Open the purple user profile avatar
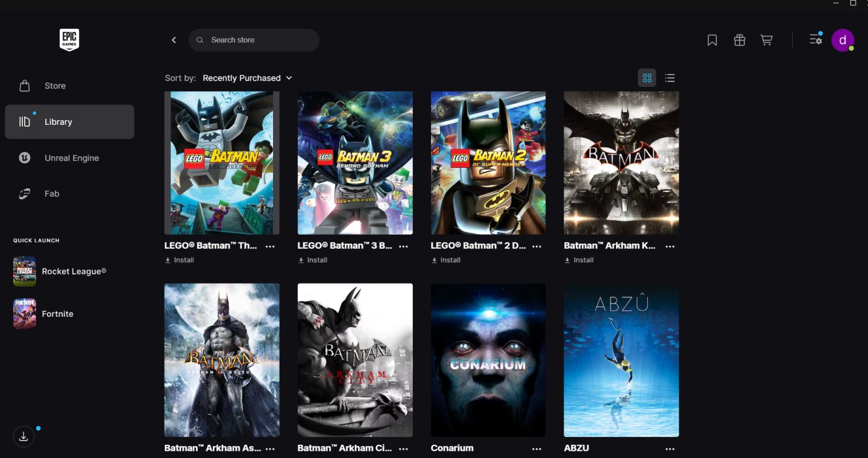868x458 pixels. 843,40
